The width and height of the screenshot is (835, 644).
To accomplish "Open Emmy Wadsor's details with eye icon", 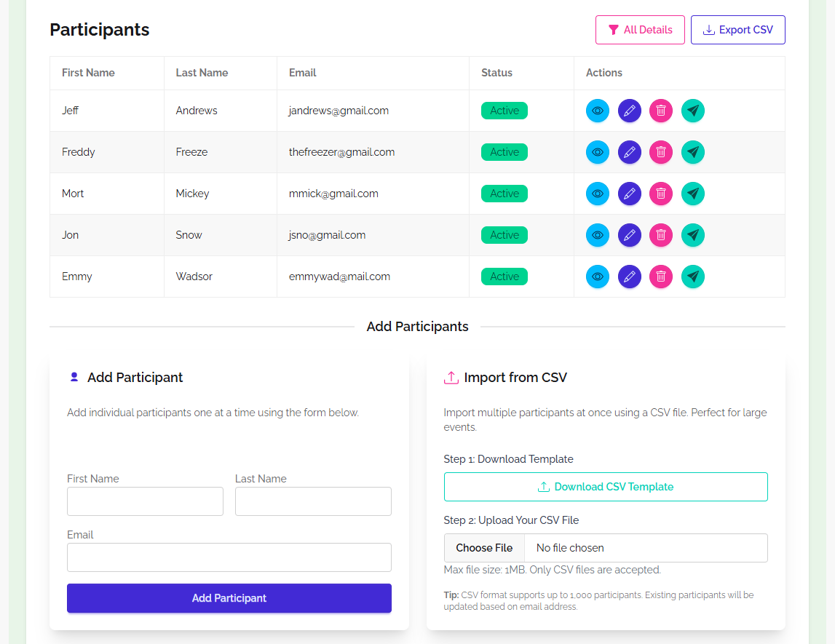I will point(597,277).
